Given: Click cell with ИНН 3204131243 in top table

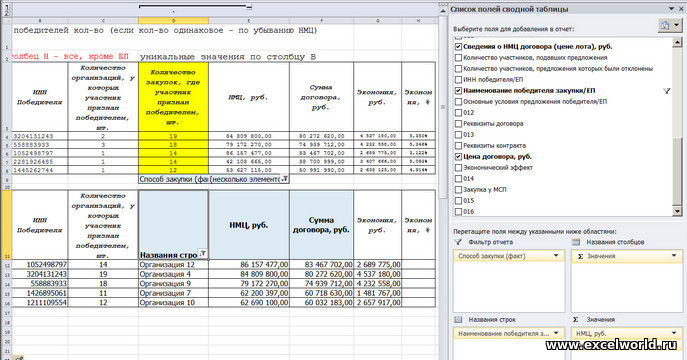Looking at the screenshot, I should click(x=40, y=136).
